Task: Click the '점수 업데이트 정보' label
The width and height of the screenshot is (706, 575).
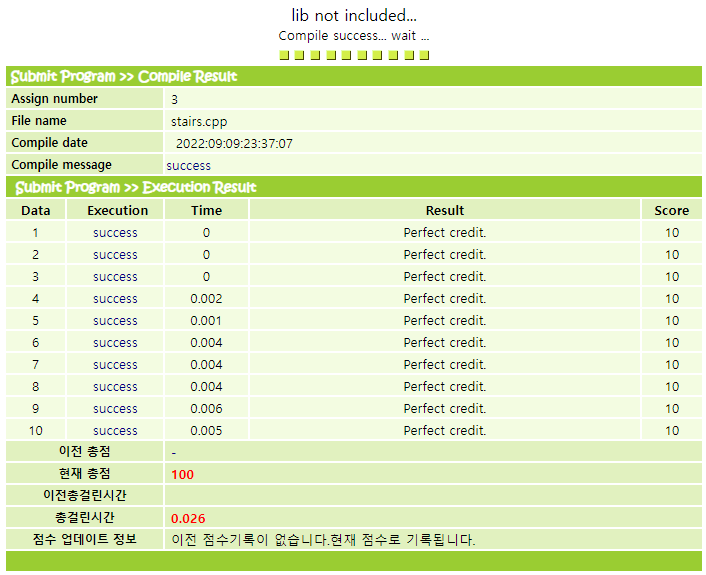Action: [x=85, y=539]
